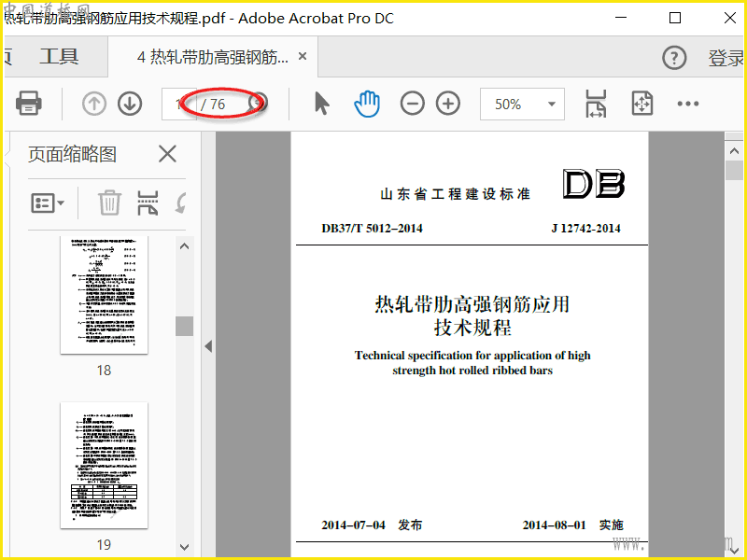Click the thumbnail panel page-fit icon
The image size is (747, 560).
point(148,203)
